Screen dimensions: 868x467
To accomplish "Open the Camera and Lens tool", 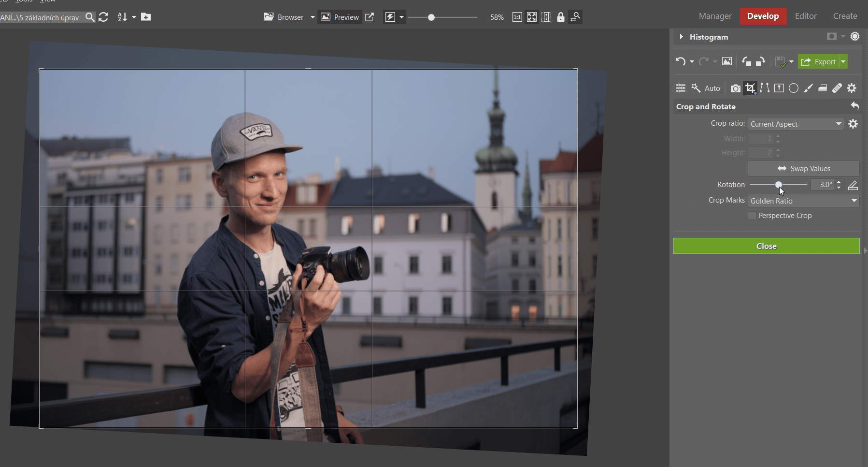I will click(735, 88).
